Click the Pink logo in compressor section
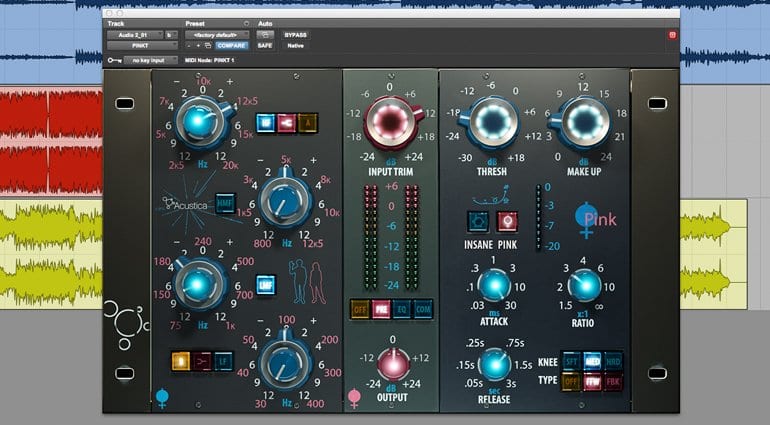 tap(595, 220)
